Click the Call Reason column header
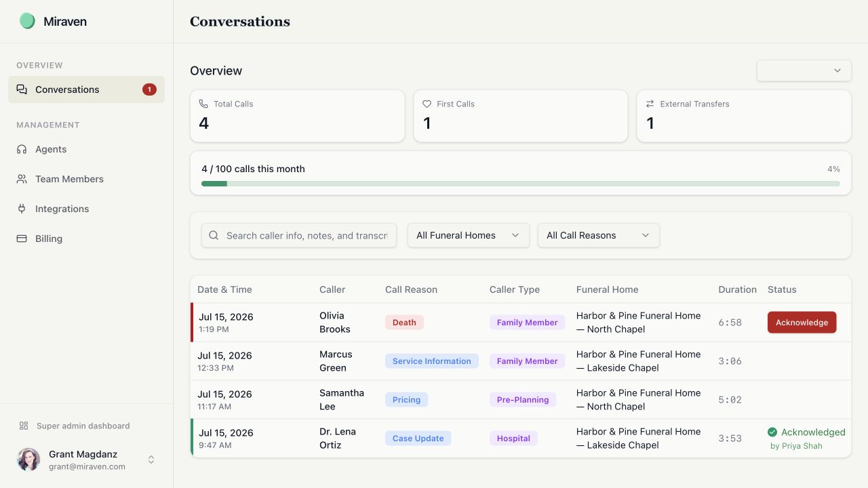 point(411,289)
